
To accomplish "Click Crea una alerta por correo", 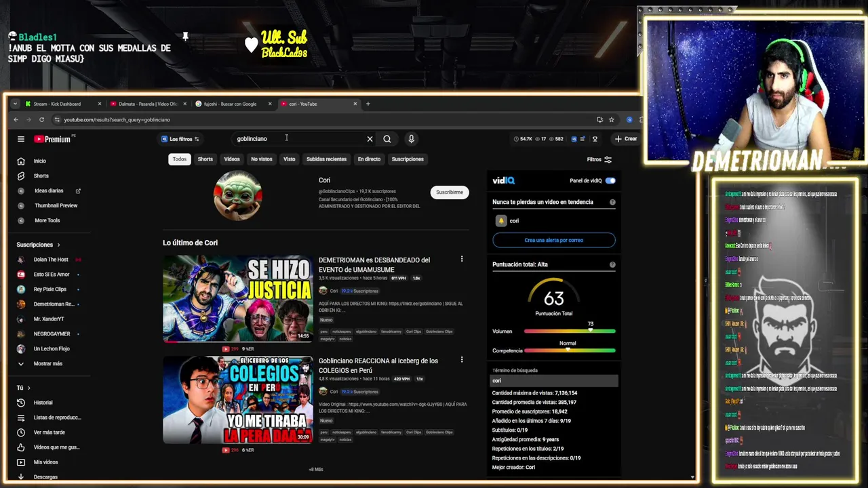I will [554, 240].
